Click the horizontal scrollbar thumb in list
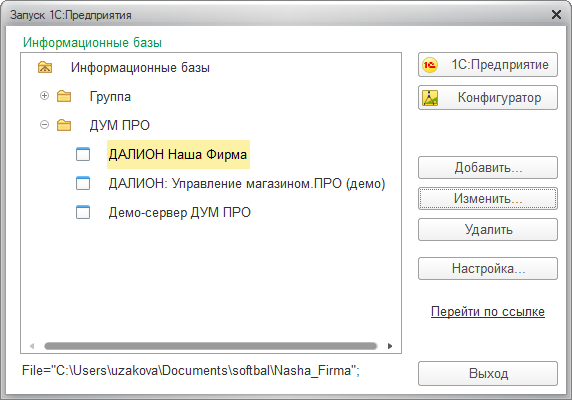Image resolution: width=572 pixels, height=400 pixels. click(210, 346)
